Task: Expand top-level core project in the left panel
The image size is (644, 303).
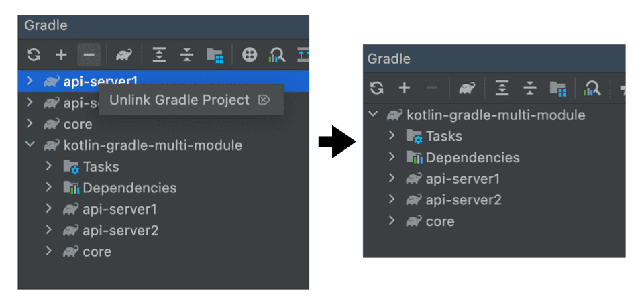Action: pyautogui.click(x=30, y=124)
